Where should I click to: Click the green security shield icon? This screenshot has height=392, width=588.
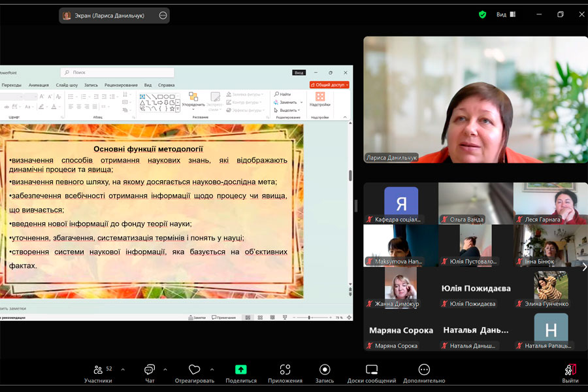click(482, 14)
